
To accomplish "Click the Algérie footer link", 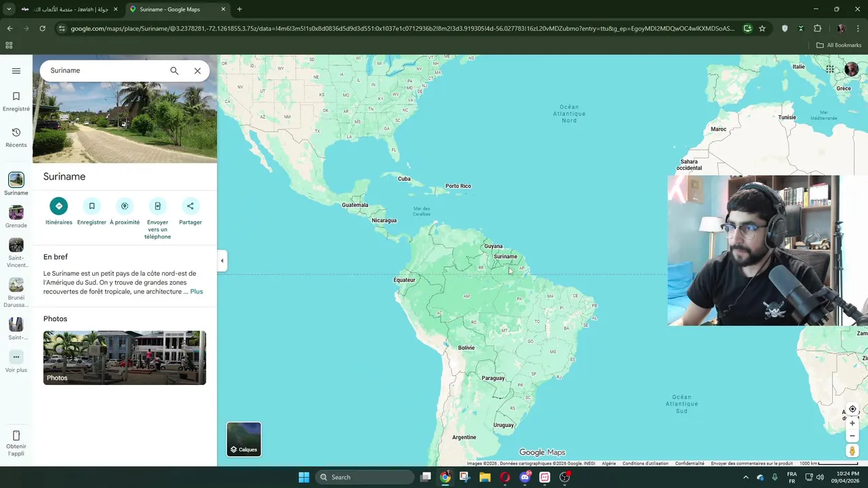I will [609, 464].
